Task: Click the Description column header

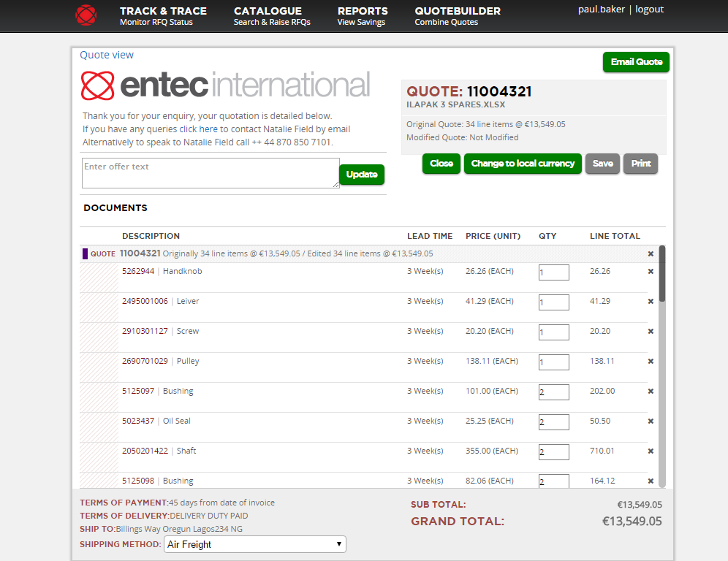Action: (x=151, y=236)
